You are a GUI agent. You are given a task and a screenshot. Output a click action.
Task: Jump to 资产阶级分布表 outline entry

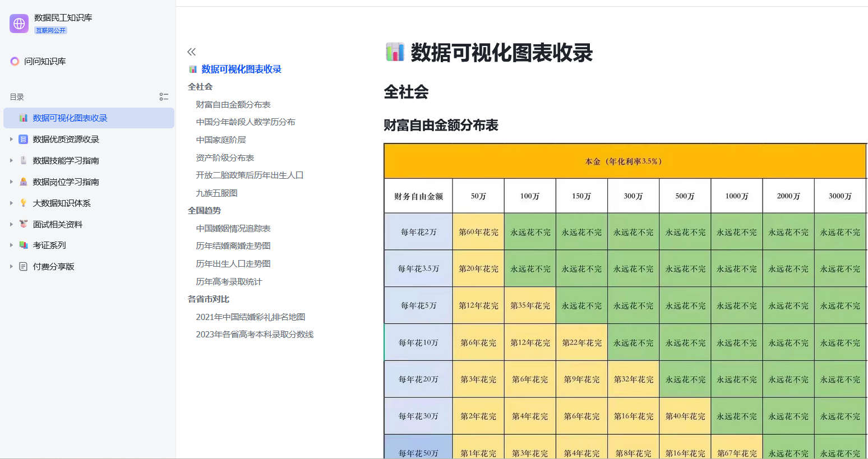click(x=225, y=157)
